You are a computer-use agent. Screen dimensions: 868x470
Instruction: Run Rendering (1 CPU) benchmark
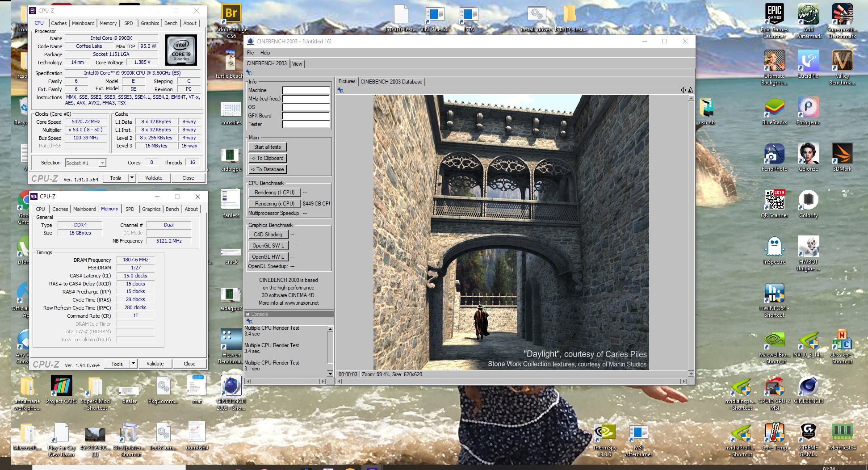[275, 193]
